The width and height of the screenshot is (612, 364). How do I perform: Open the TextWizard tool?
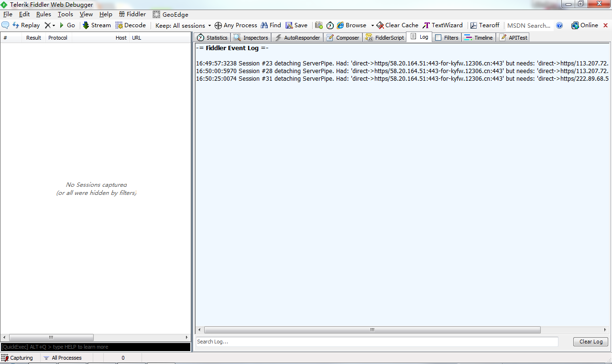click(443, 25)
